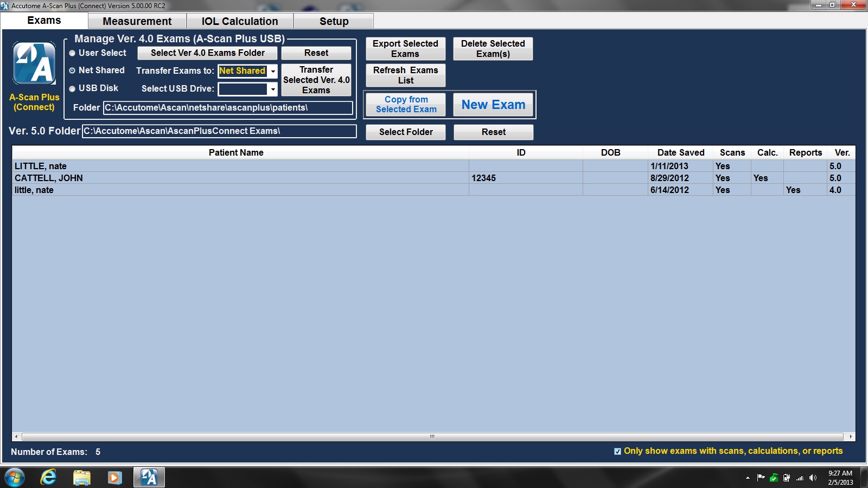Open the Select USB Drive dropdown
868x488 pixels.
coord(273,89)
